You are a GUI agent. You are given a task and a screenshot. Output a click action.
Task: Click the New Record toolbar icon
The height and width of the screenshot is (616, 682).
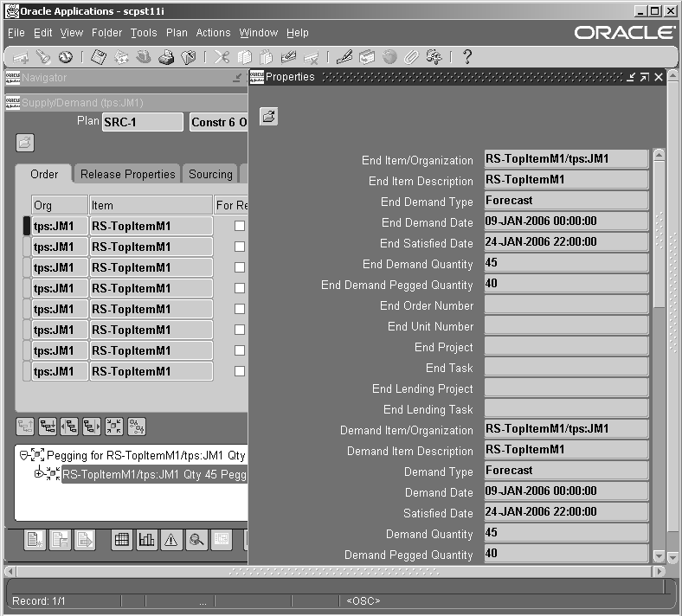[x=21, y=57]
